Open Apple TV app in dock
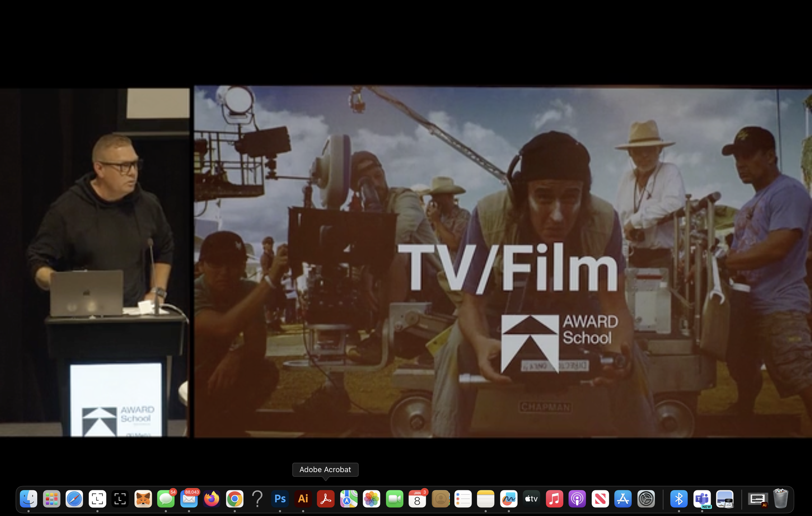 click(531, 499)
